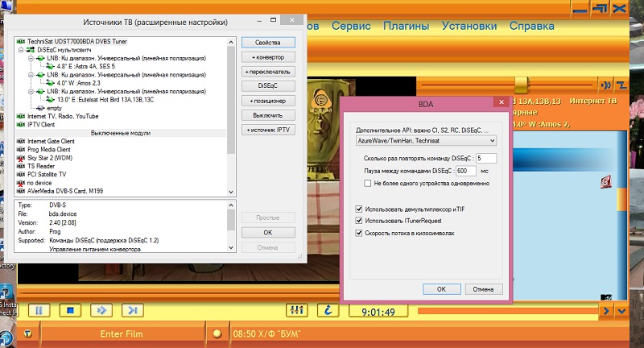
Task: Select the 'PCI Satellite TV' module
Action: [47, 174]
